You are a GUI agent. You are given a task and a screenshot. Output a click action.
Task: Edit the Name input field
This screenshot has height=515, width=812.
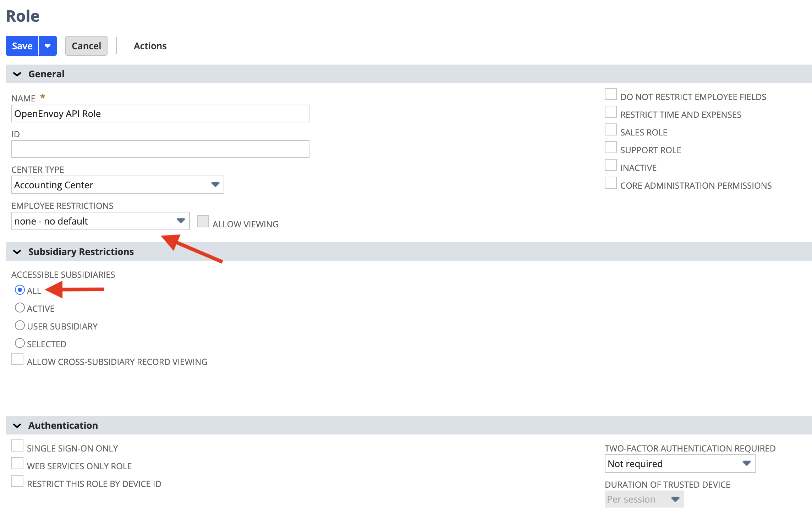(x=160, y=113)
